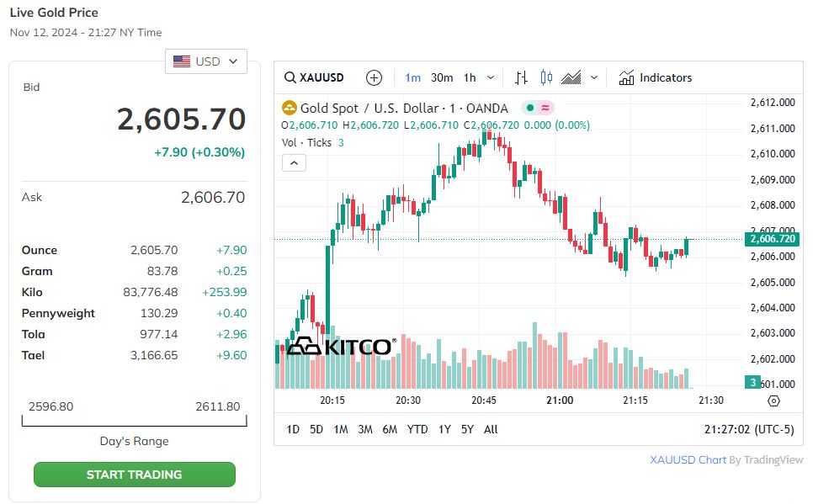Screen dimensions: 813x504
Task: Open the USD currency dropdown
Action: 206,61
